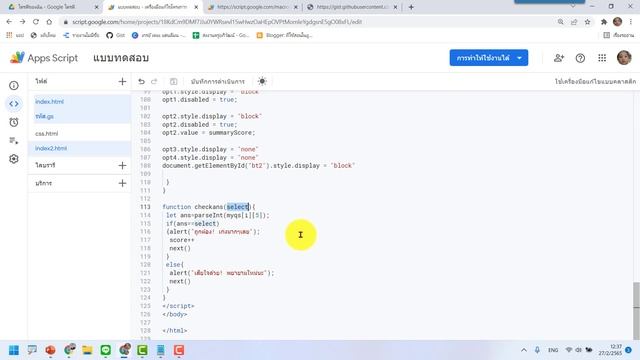Open Chrome extensions puzzle icon
This screenshot has width=640, height=360.
tap(604, 22)
